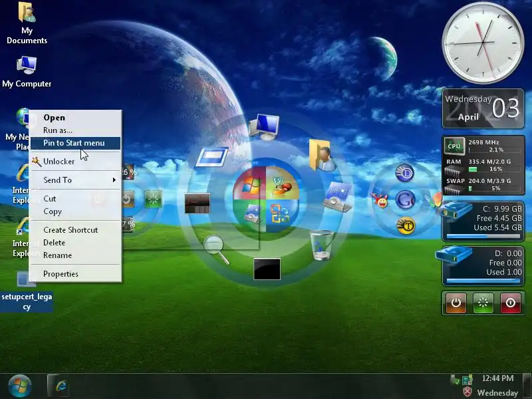This screenshot has width=532, height=399.
Task: Click the Wednesday 03 April calendar gadget
Action: [483, 108]
